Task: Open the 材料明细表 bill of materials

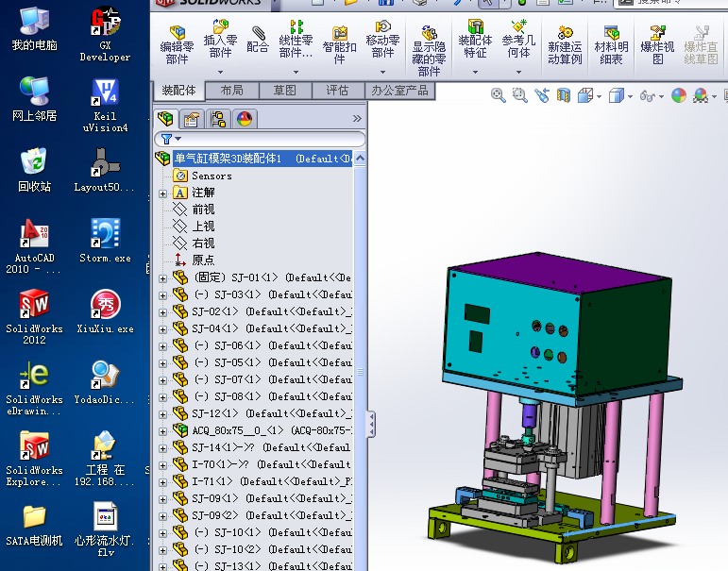Action: 611,42
